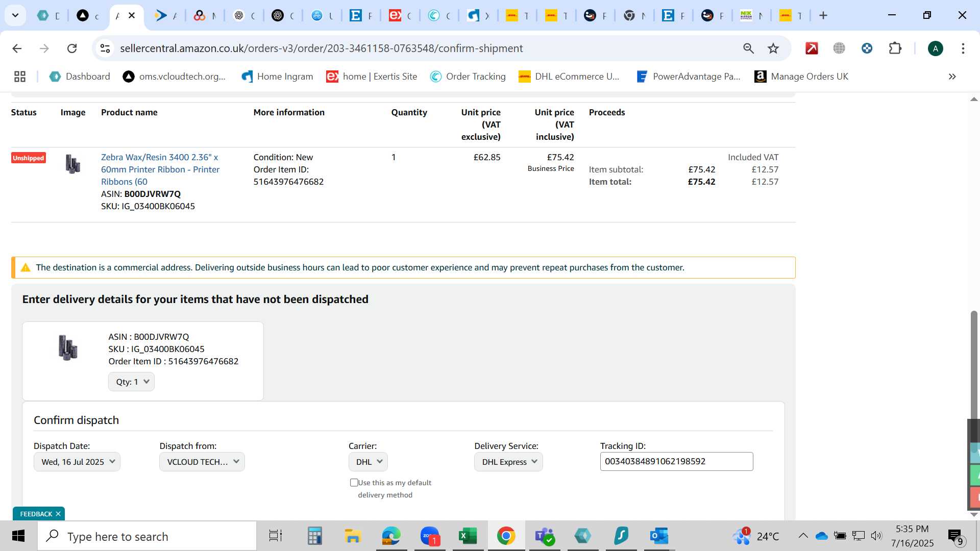The width and height of the screenshot is (980, 551).
Task: Open Zoom from the taskbar
Action: (x=430, y=536)
